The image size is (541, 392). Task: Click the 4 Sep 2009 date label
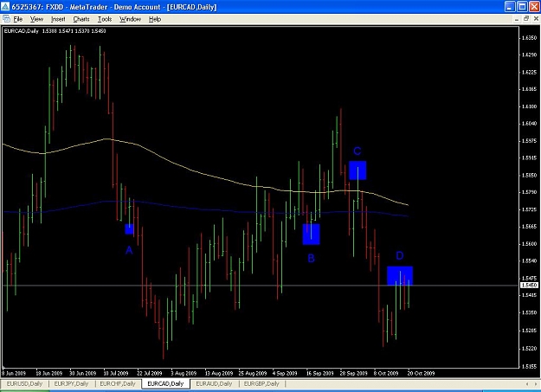click(x=285, y=373)
